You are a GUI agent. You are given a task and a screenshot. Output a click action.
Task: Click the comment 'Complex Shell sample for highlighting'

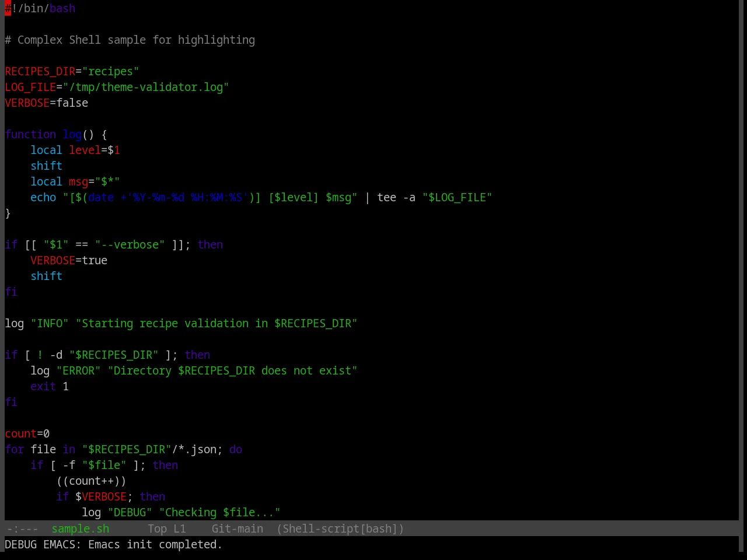pos(136,40)
